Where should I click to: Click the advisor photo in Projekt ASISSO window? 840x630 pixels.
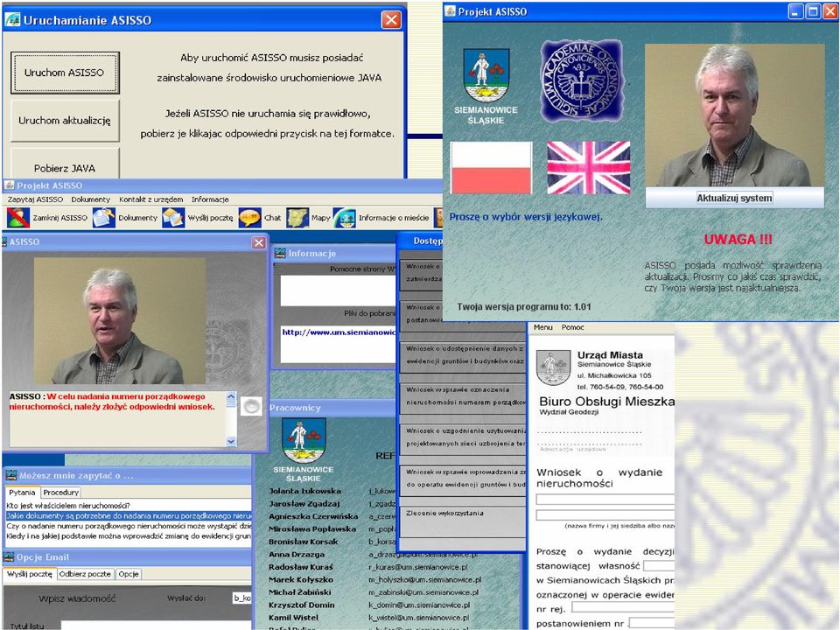(734, 115)
